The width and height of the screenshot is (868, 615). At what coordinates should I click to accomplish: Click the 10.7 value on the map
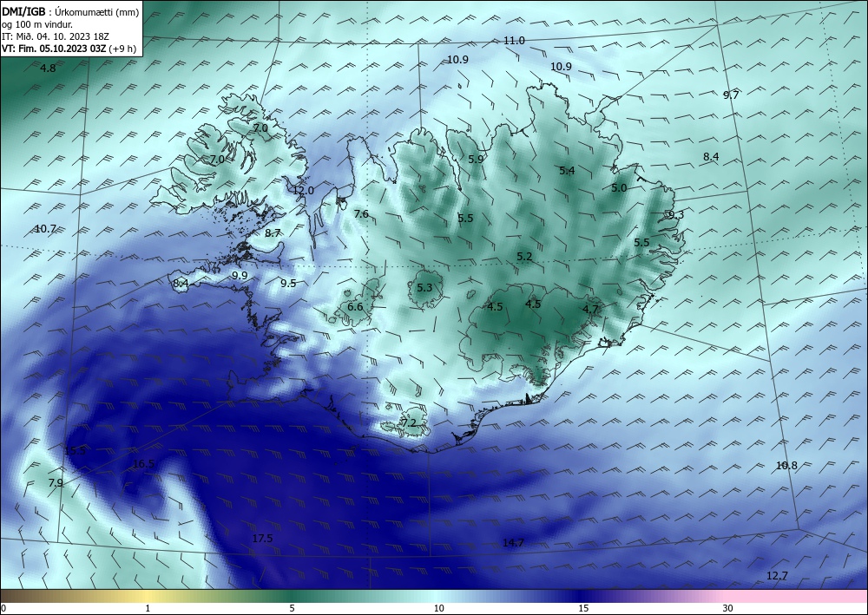point(45,228)
